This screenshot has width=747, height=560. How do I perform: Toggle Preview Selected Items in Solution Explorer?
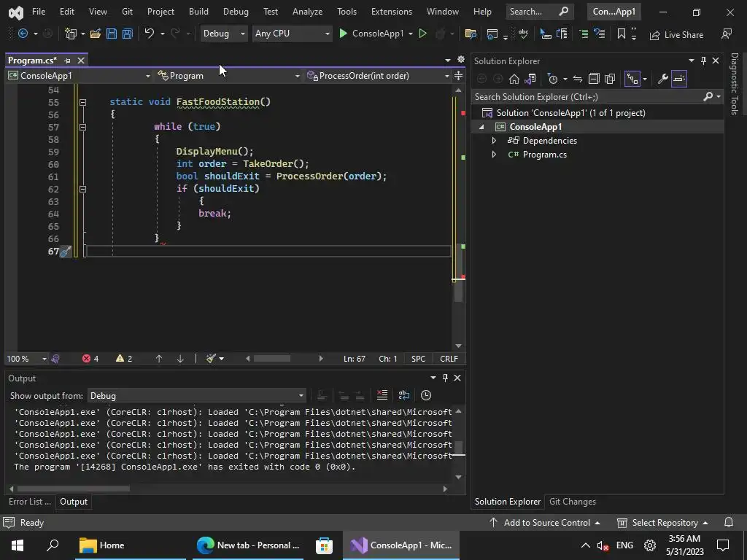[679, 79]
